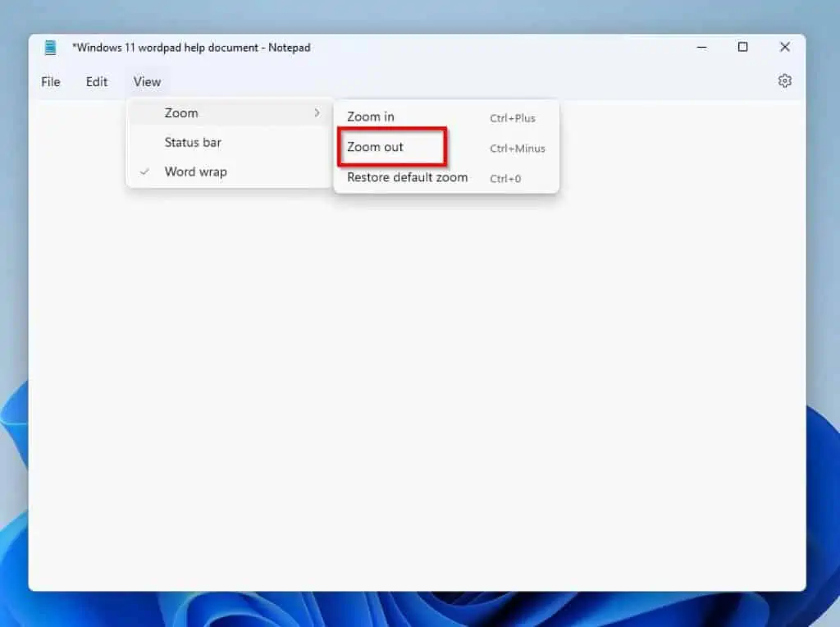
Task: Click the Notepad app icon in title bar
Action: click(x=50, y=47)
